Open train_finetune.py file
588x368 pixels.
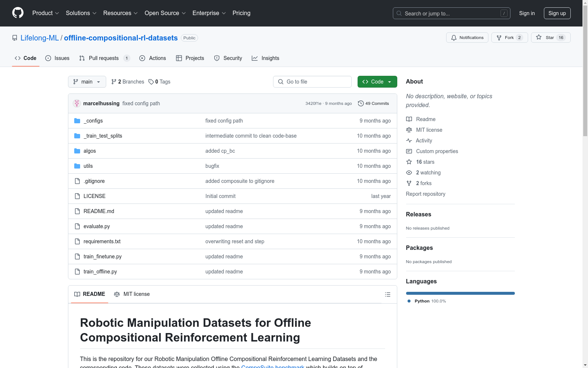(103, 256)
